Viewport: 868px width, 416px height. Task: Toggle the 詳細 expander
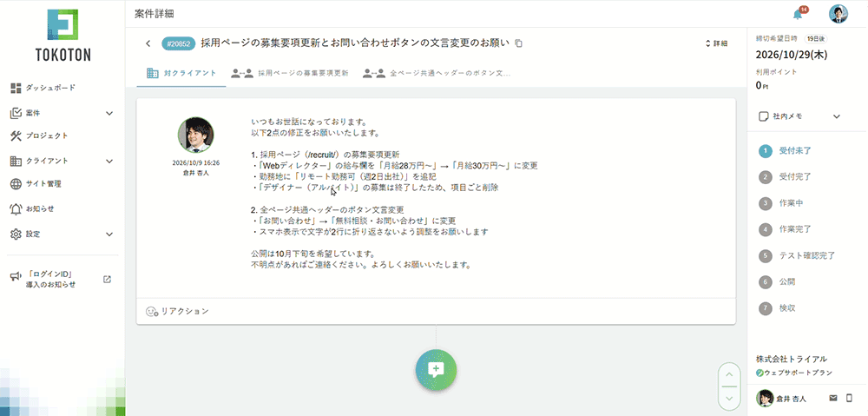point(716,43)
